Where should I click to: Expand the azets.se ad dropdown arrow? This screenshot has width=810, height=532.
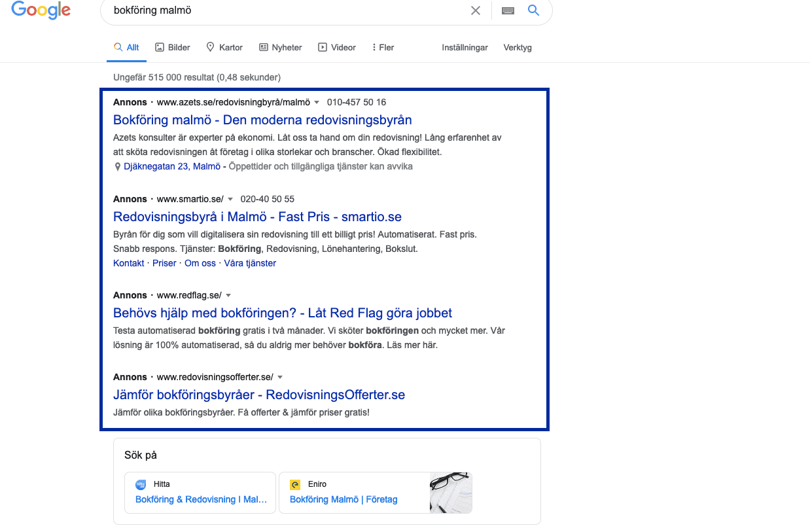(317, 103)
